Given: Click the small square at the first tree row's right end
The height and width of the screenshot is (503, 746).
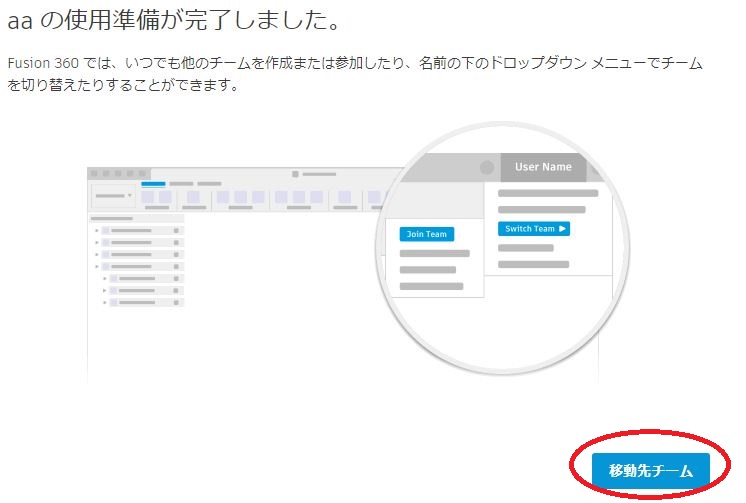Looking at the screenshot, I should pyautogui.click(x=176, y=231).
